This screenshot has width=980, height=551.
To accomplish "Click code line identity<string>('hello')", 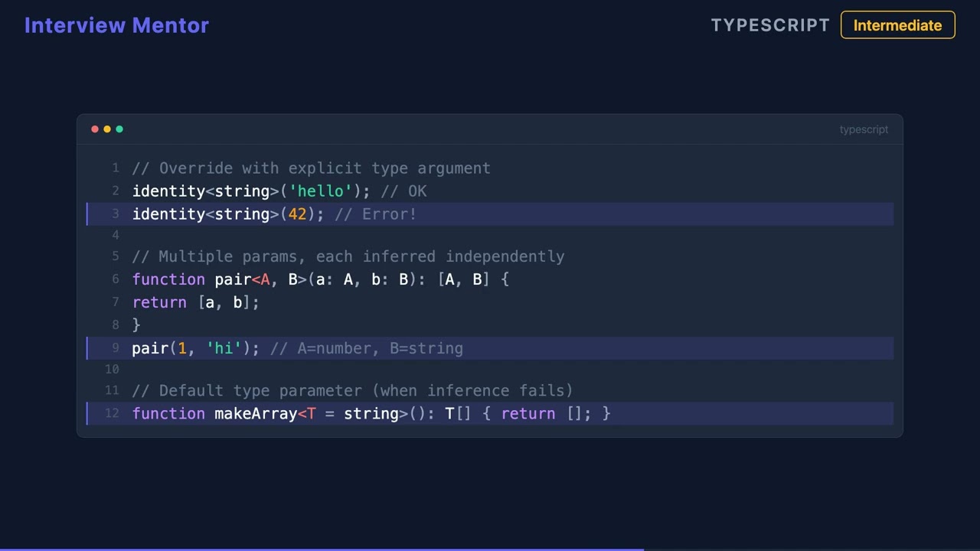I will coord(251,191).
